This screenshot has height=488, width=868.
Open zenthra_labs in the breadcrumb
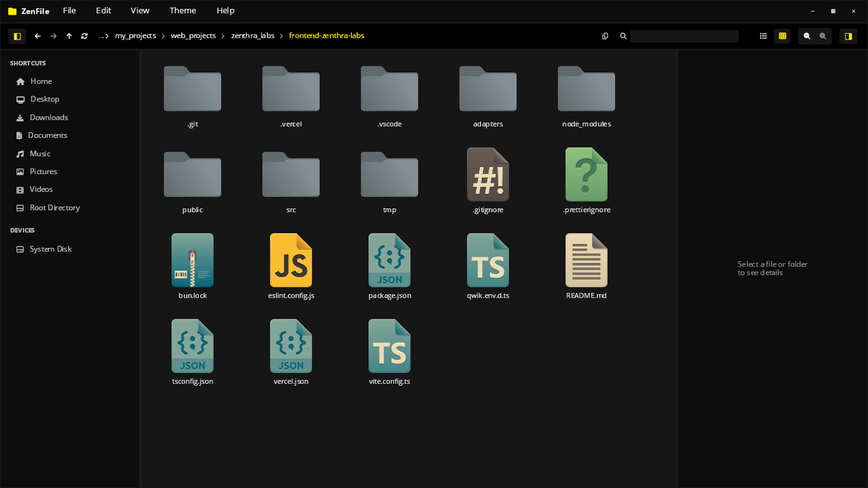(x=253, y=36)
